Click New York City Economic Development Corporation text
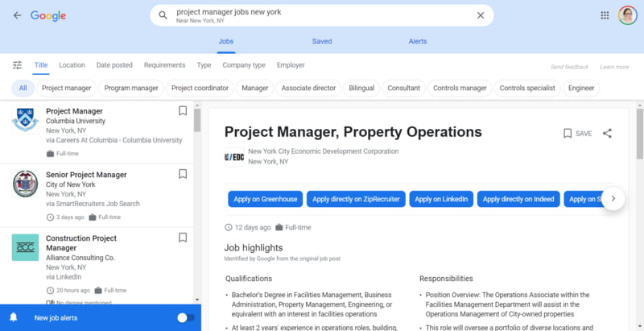Viewport: 644px width, 331px height. (324, 151)
